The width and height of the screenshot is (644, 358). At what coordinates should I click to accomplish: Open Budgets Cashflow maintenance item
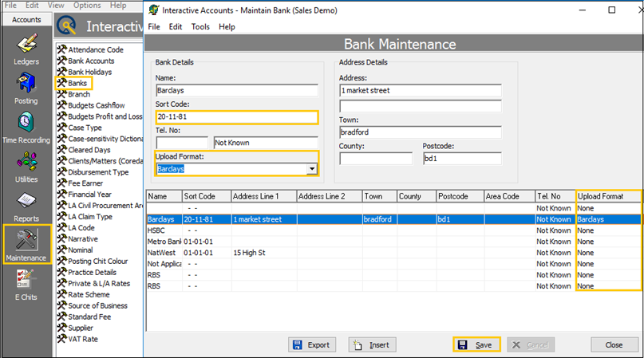pyautogui.click(x=96, y=105)
